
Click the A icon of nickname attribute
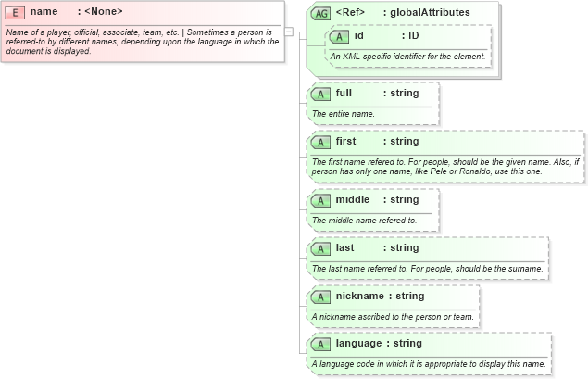pyautogui.click(x=320, y=297)
